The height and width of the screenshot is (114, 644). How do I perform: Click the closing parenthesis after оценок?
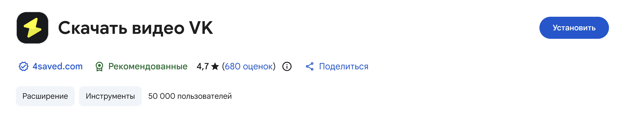pyautogui.click(x=274, y=66)
